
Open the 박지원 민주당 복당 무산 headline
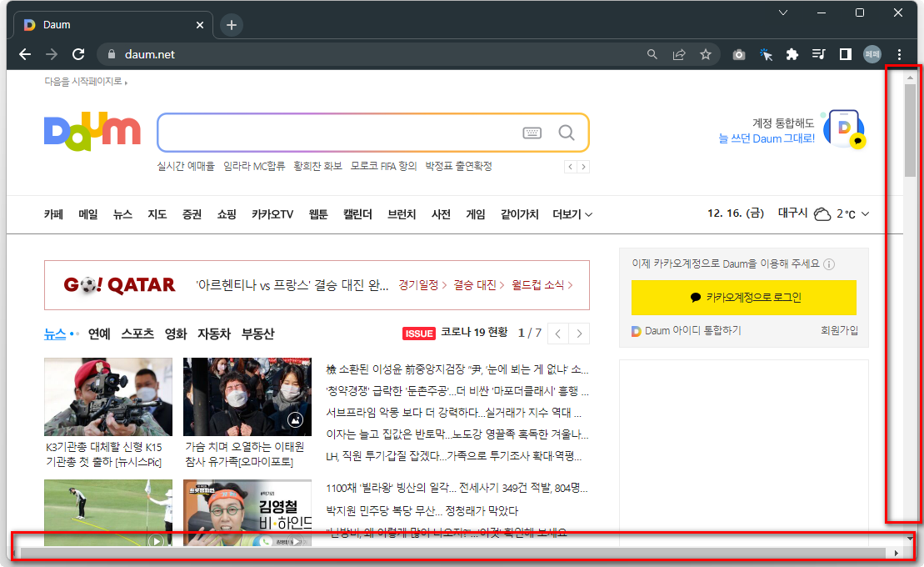pyautogui.click(x=422, y=510)
